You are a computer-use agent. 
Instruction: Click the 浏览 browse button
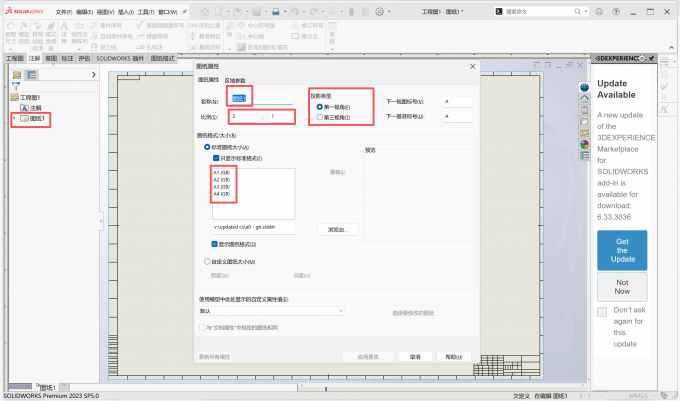click(337, 229)
